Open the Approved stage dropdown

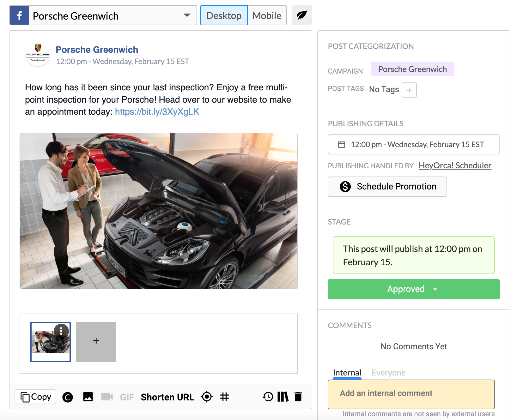pyautogui.click(x=414, y=289)
